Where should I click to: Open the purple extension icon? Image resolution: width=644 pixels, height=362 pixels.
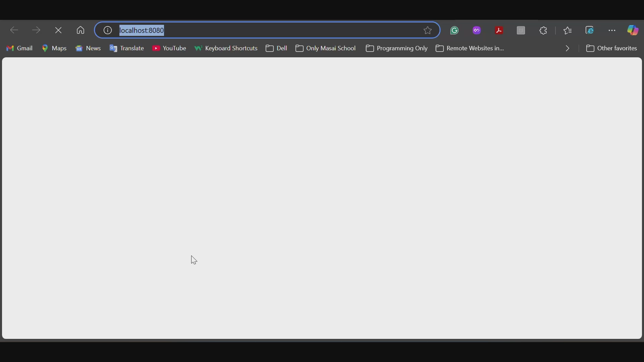click(477, 31)
